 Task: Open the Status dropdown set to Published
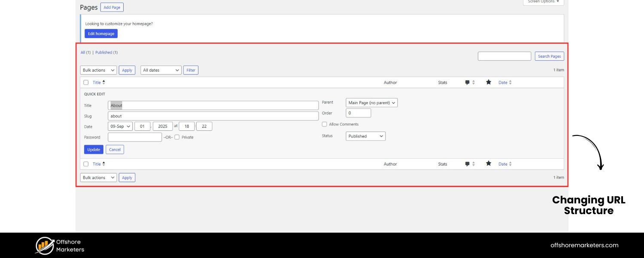365,136
